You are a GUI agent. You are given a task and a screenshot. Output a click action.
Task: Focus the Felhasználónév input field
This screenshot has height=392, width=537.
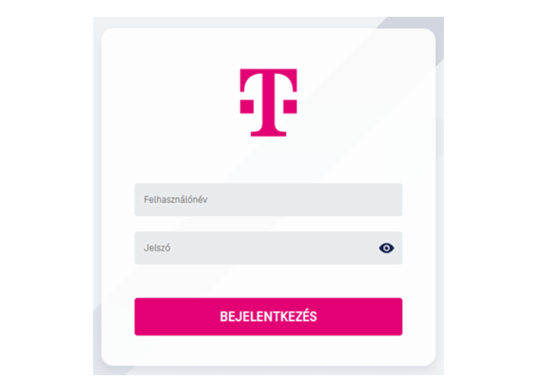point(268,200)
